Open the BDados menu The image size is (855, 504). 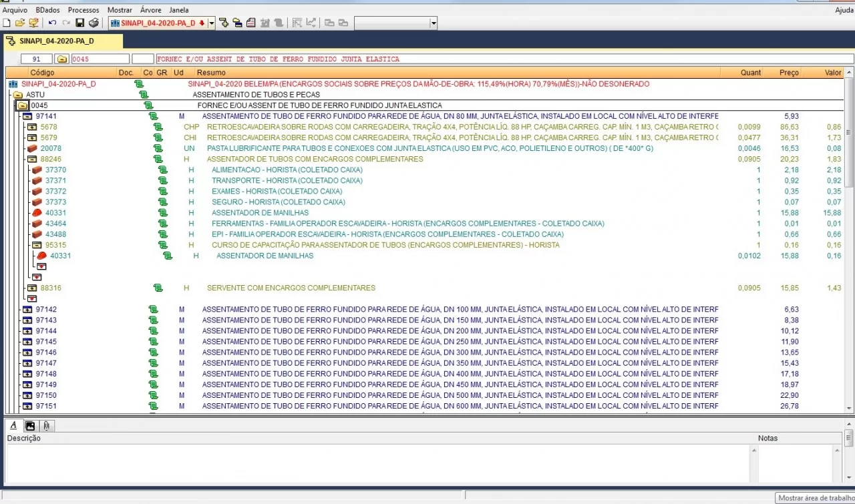[x=47, y=10]
